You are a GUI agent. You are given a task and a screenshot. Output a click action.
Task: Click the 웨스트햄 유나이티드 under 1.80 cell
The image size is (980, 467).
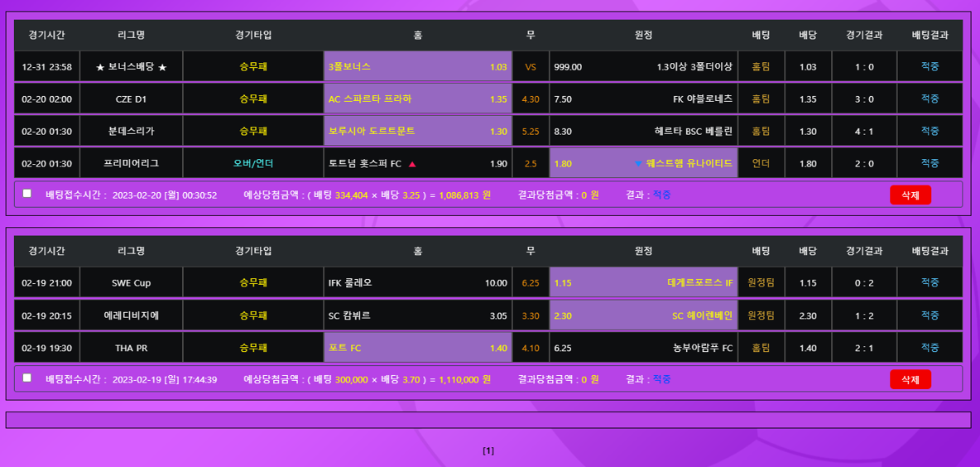643,163
